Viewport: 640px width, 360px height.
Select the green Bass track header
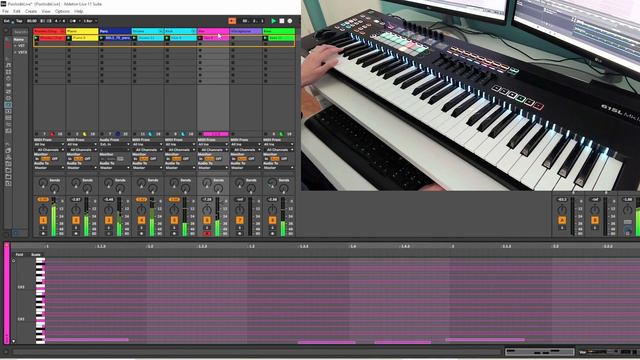pos(279,31)
